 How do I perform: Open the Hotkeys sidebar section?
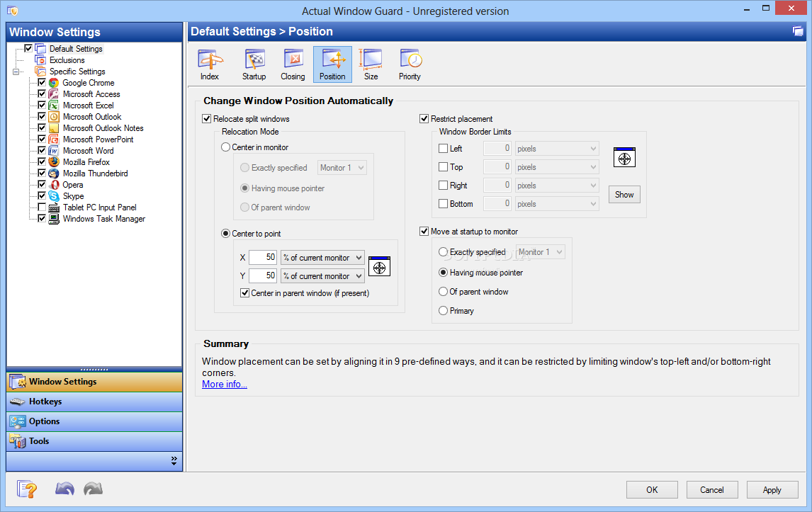click(x=94, y=402)
